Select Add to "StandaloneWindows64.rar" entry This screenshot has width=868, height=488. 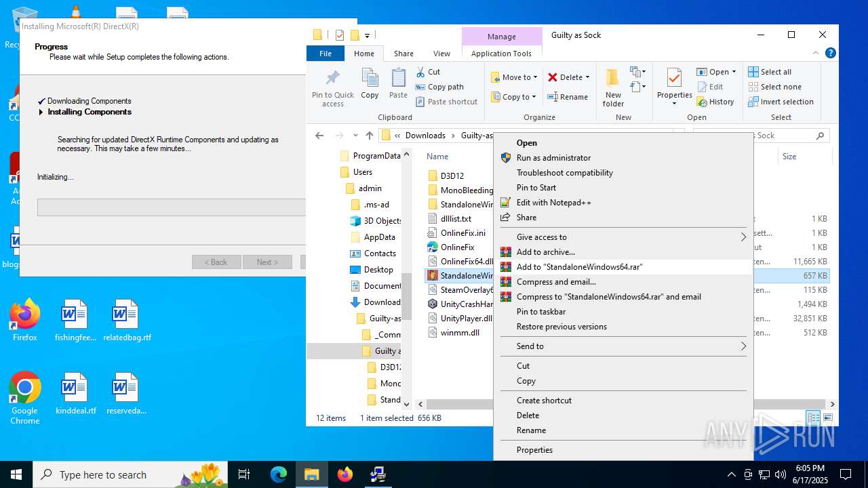click(x=623, y=267)
